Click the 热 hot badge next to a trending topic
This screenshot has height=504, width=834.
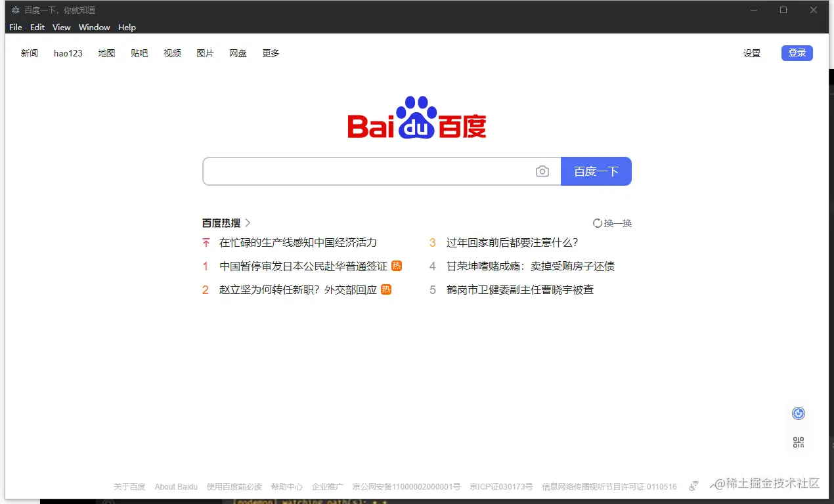(x=397, y=266)
